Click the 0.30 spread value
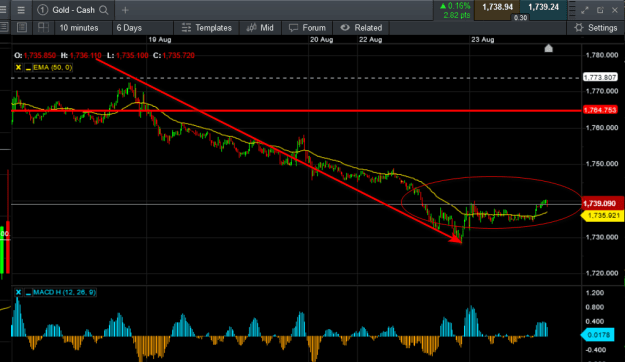625x362 pixels. (x=520, y=18)
